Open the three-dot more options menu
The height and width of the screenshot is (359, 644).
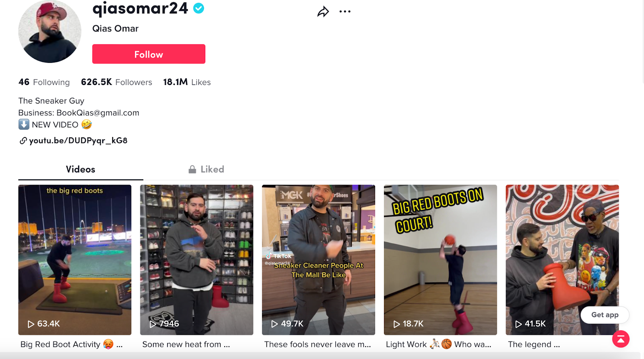point(345,12)
